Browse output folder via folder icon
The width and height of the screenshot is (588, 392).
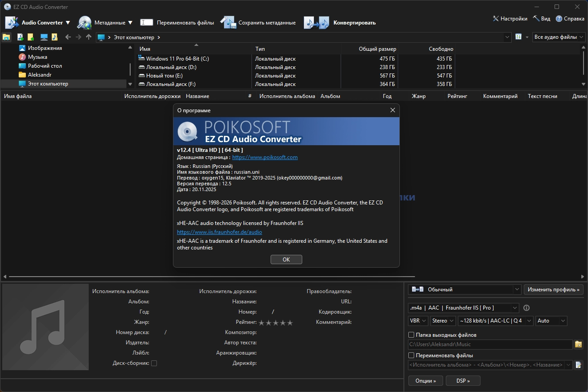(x=578, y=344)
